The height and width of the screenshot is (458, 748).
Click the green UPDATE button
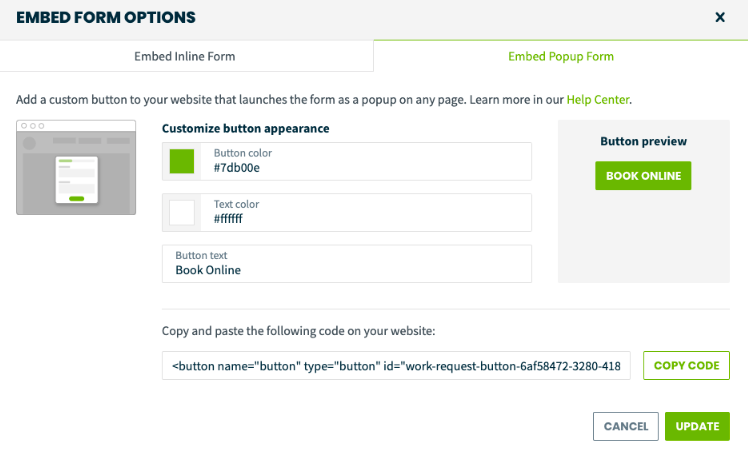tap(697, 426)
